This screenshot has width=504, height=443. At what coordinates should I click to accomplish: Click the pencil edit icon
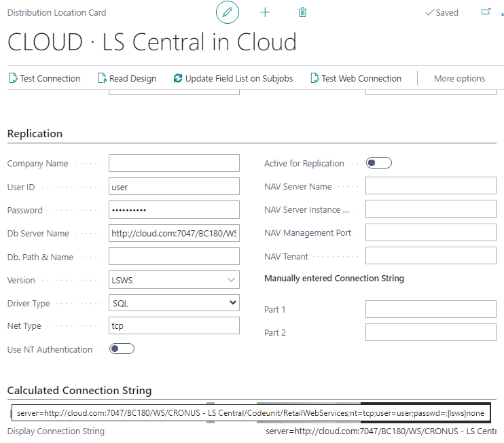coord(228,13)
